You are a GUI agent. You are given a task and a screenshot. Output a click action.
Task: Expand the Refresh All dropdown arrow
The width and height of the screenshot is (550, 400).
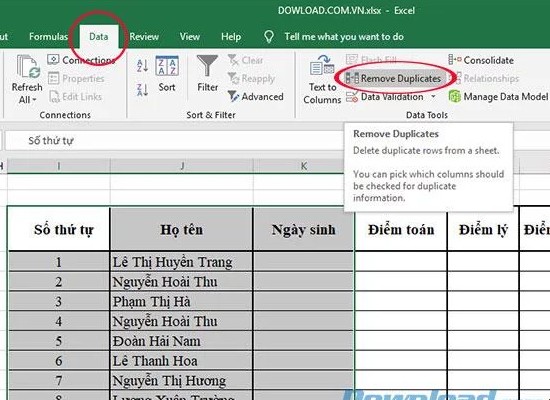35,100
